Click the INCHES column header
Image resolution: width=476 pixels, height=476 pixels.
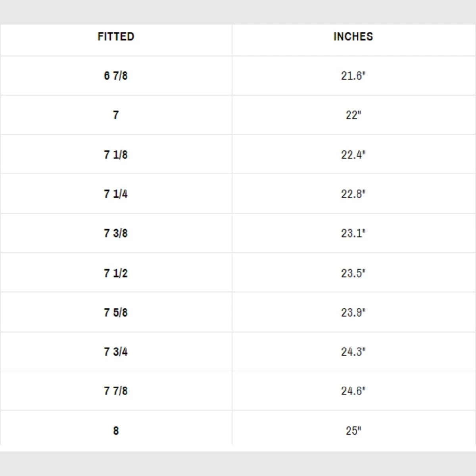tap(353, 36)
